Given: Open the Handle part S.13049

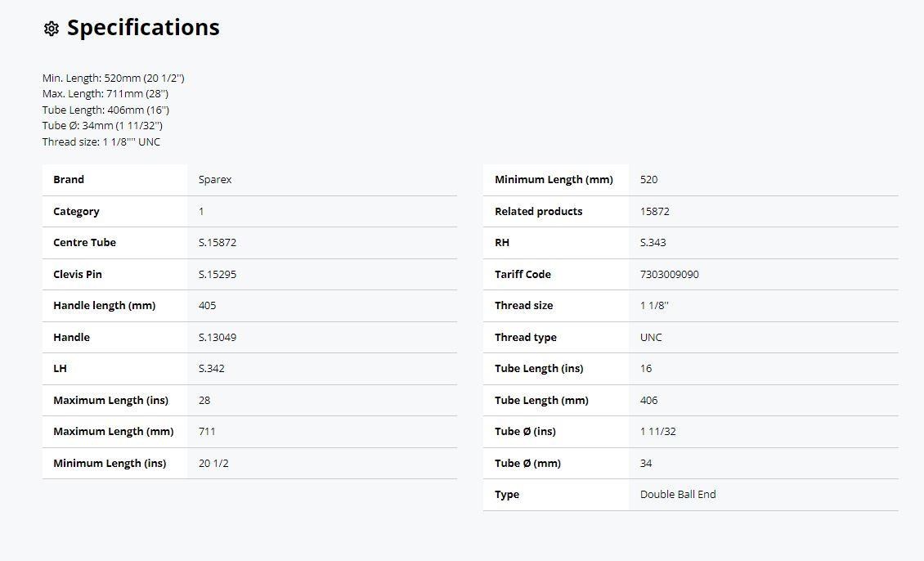Looking at the screenshot, I should (x=218, y=337).
